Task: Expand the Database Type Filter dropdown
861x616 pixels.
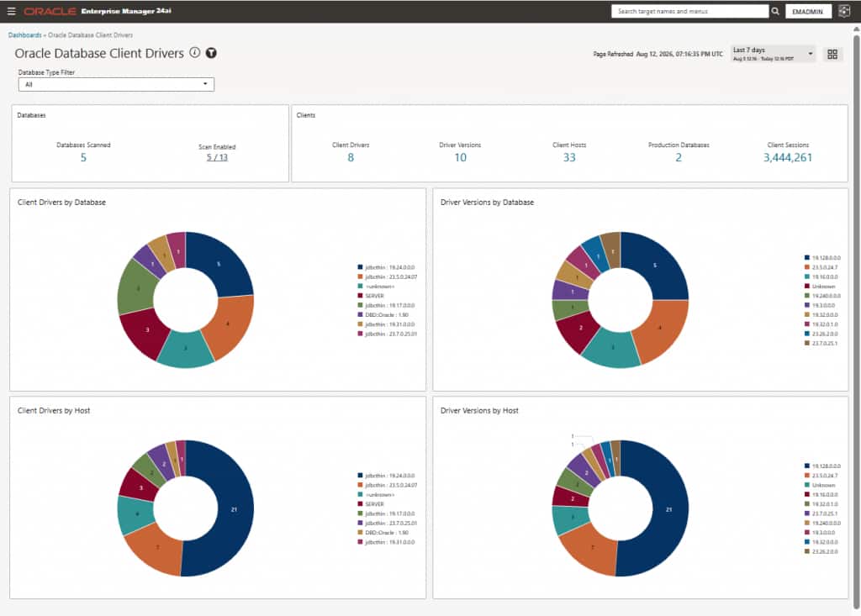Action: click(x=116, y=85)
